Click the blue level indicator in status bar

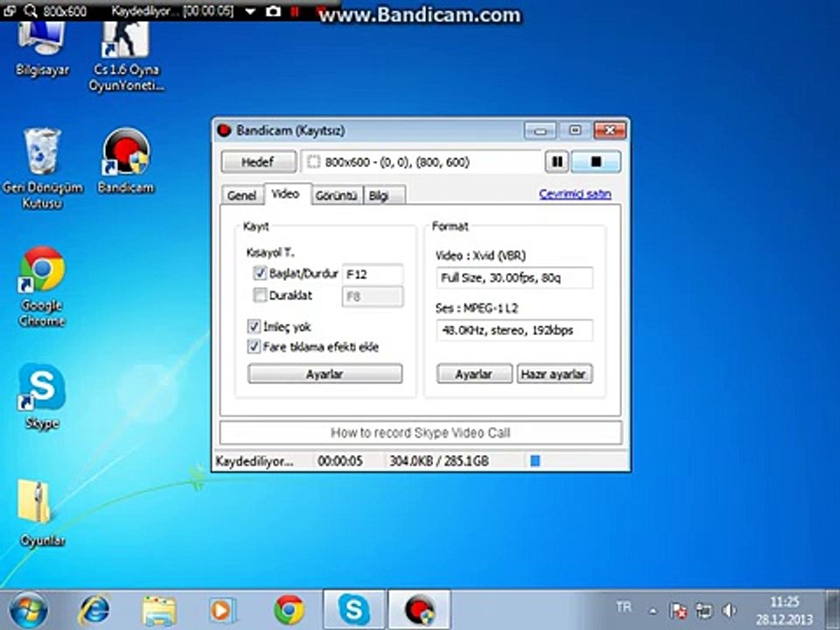click(x=535, y=461)
